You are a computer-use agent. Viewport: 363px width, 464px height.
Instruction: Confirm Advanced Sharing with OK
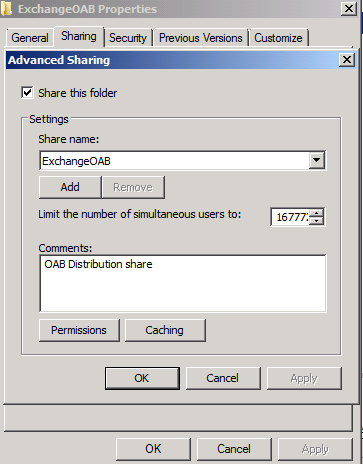[x=142, y=378]
